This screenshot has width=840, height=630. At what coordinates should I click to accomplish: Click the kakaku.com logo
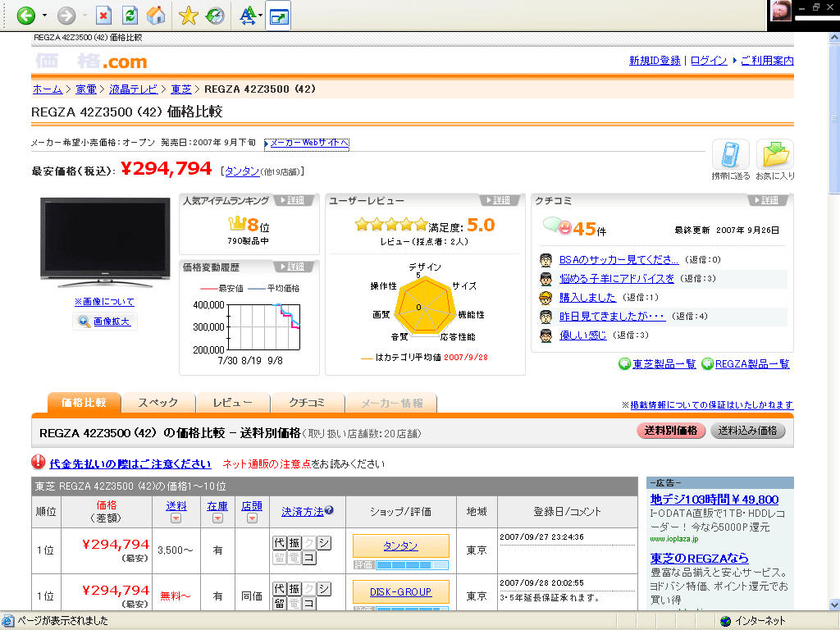[91, 62]
